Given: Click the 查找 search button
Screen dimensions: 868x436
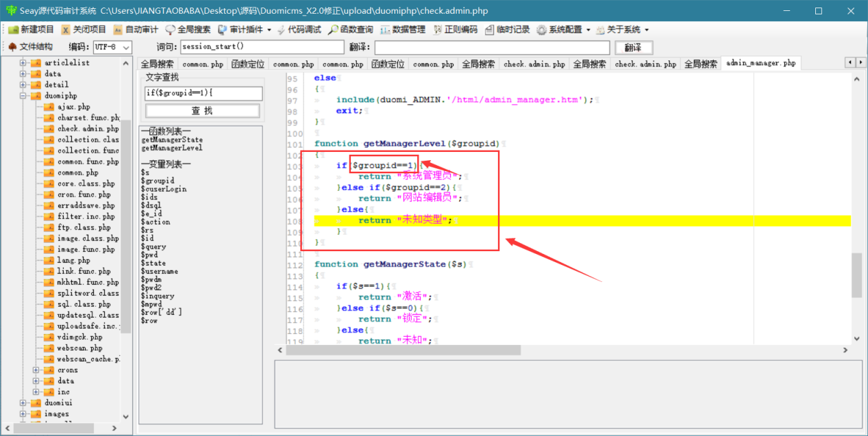Looking at the screenshot, I should 203,110.
